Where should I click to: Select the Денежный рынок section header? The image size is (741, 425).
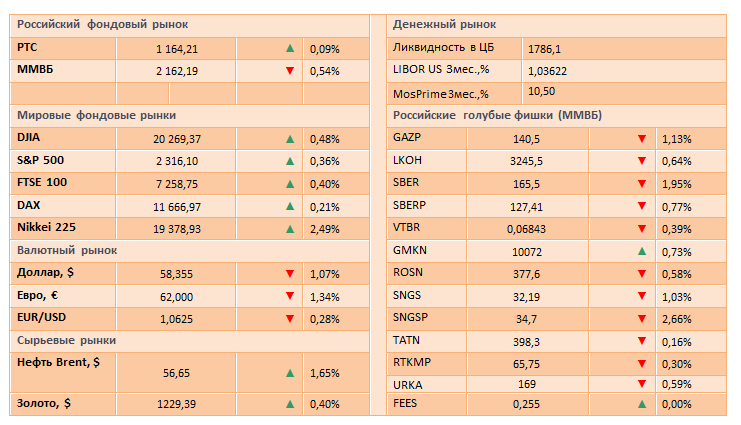click(x=445, y=24)
